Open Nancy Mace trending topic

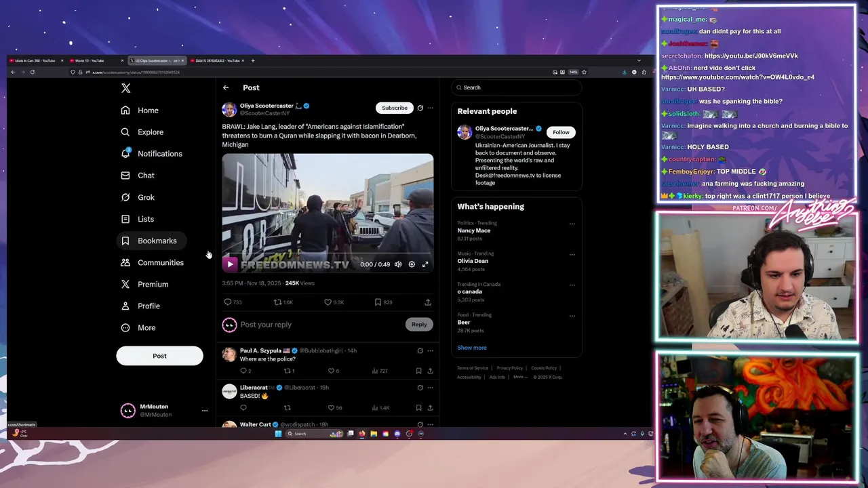coord(474,230)
